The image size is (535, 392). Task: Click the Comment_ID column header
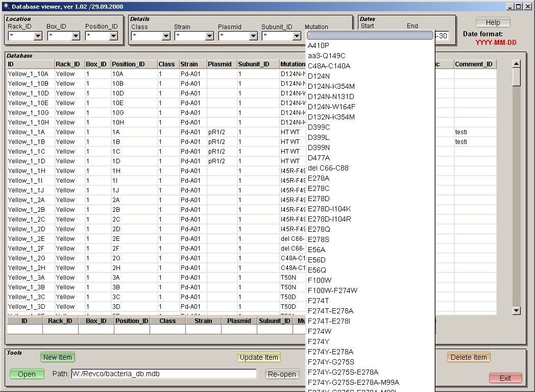pos(475,64)
